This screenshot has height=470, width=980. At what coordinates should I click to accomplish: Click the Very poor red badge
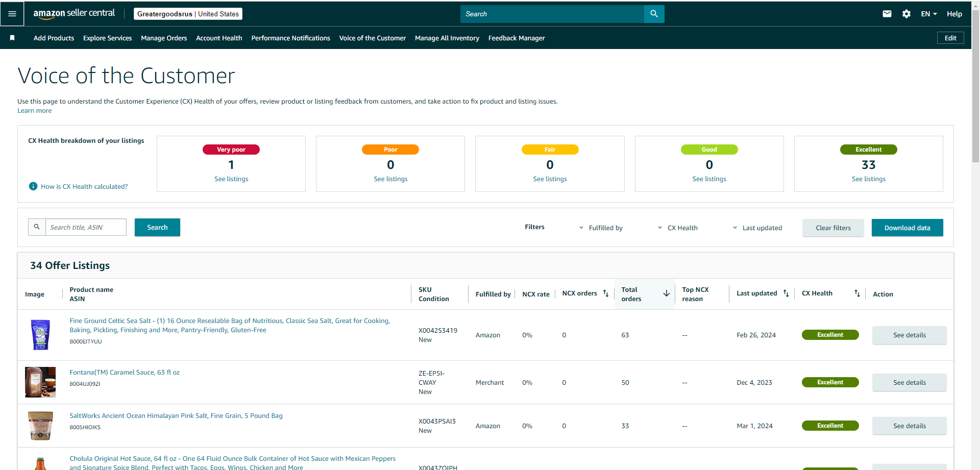point(231,150)
